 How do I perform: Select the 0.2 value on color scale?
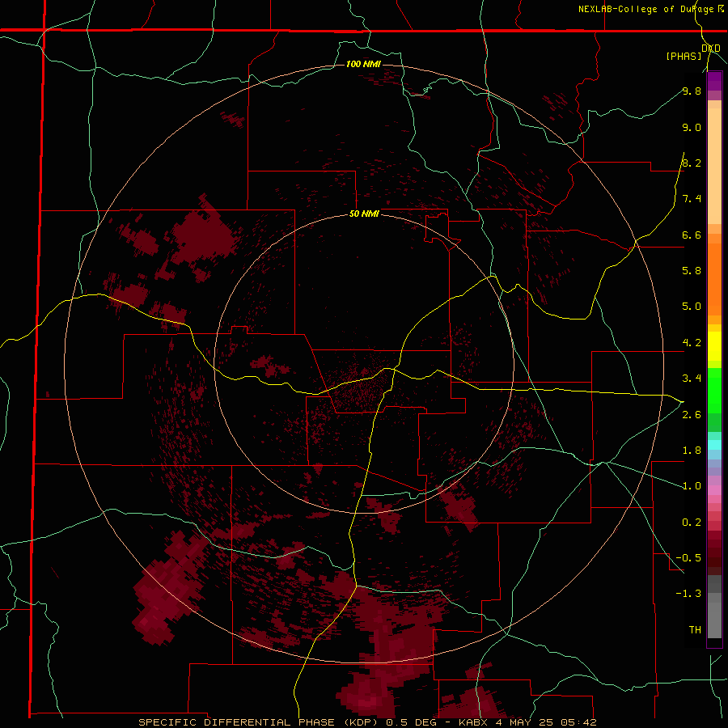pyautogui.click(x=692, y=523)
